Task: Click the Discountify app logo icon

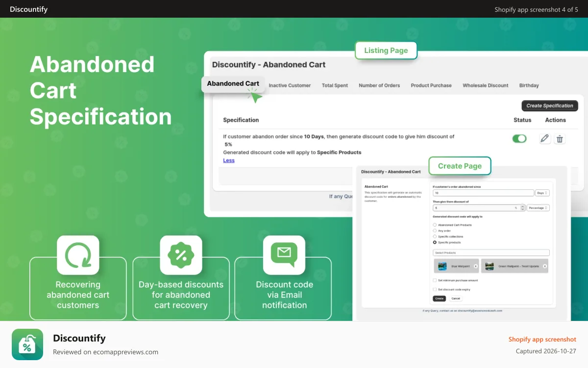Action: click(x=27, y=344)
